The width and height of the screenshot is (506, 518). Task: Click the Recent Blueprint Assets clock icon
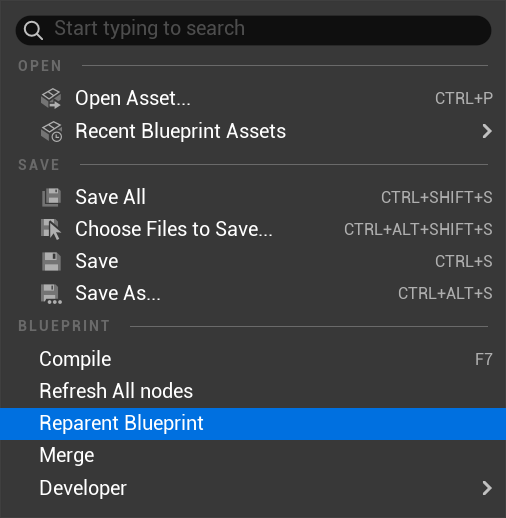(51, 131)
